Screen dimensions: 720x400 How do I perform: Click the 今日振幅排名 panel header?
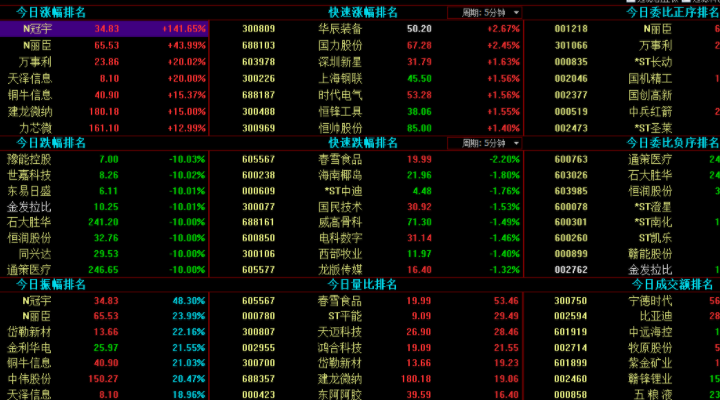coord(51,285)
